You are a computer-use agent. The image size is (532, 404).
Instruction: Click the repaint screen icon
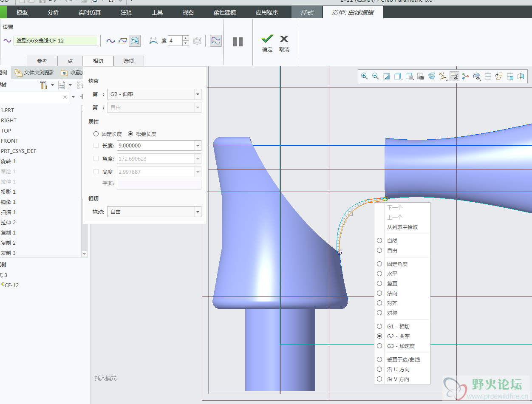tap(387, 76)
